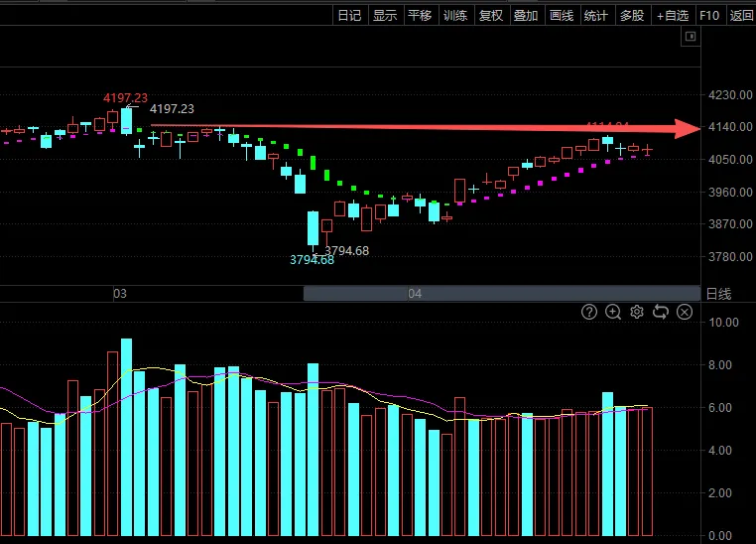Select the tallest cyan volume bar
This screenshot has width=756, height=544.
click(126, 437)
